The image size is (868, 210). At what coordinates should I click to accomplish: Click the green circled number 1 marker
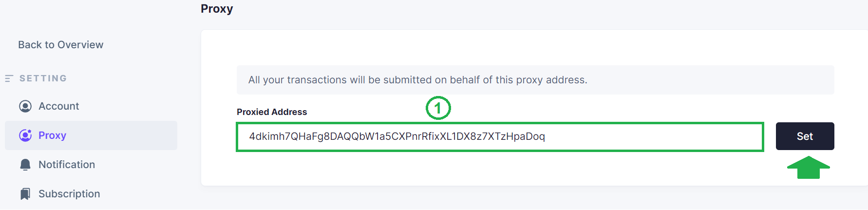click(438, 108)
